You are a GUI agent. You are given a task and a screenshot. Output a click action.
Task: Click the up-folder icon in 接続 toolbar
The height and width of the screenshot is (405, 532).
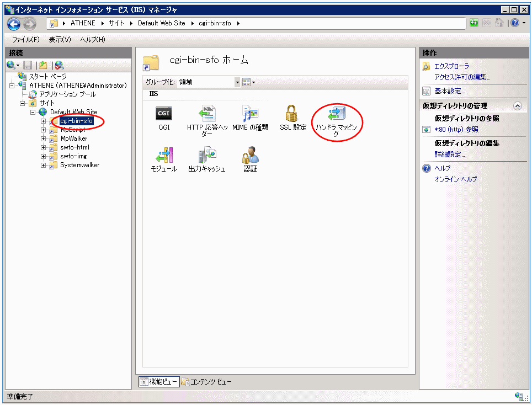43,65
